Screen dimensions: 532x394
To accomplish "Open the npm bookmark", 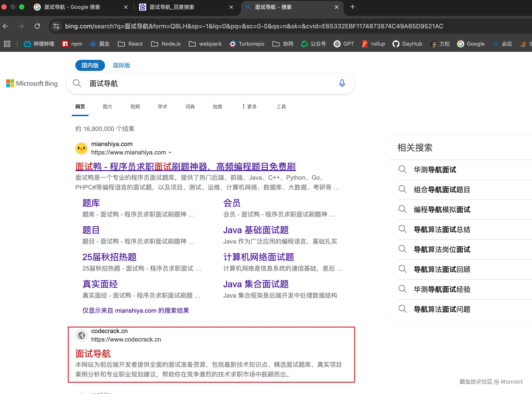I will click(x=72, y=44).
